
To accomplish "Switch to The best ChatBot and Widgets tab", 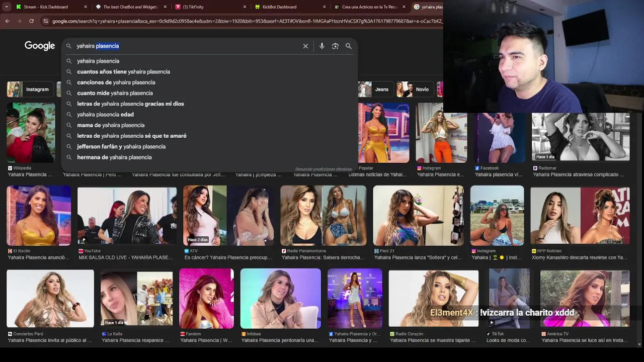I will click(130, 7).
